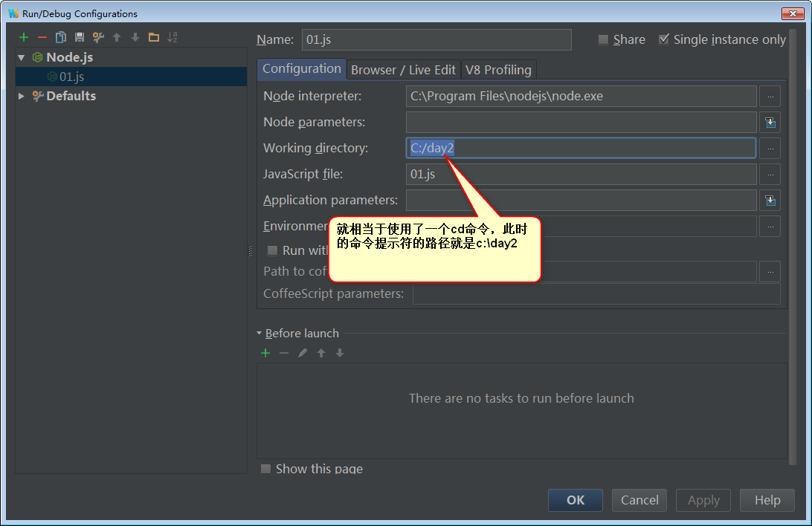Toggle the Share checkbox

603,39
